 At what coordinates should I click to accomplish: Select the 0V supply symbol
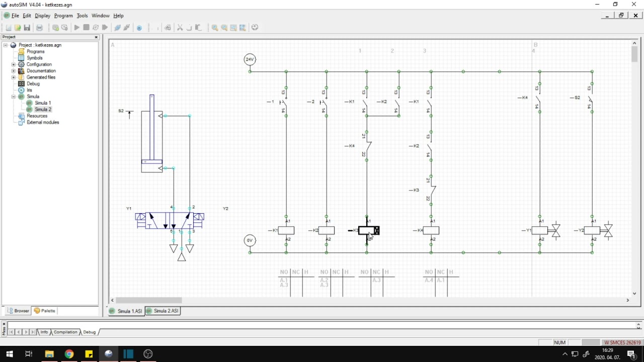pos(250,240)
